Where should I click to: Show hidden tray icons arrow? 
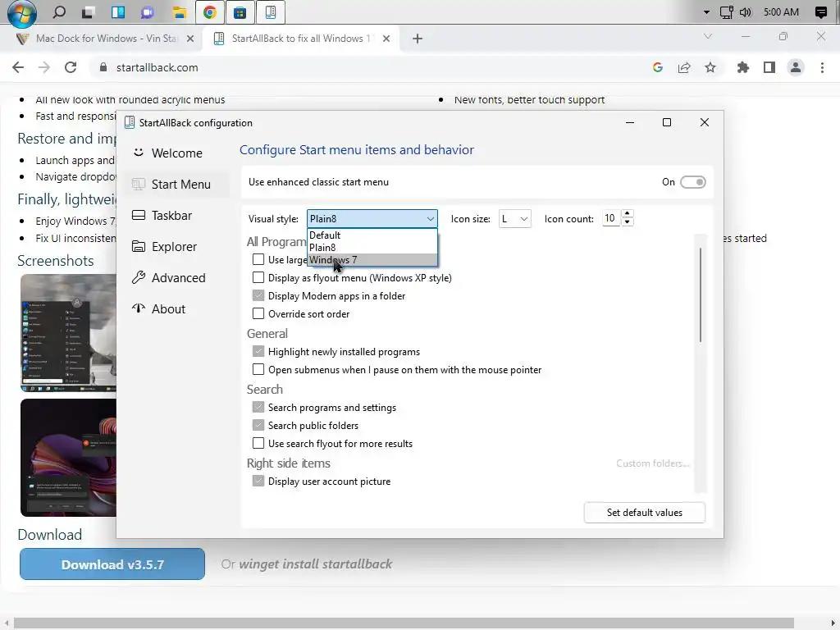point(706,11)
